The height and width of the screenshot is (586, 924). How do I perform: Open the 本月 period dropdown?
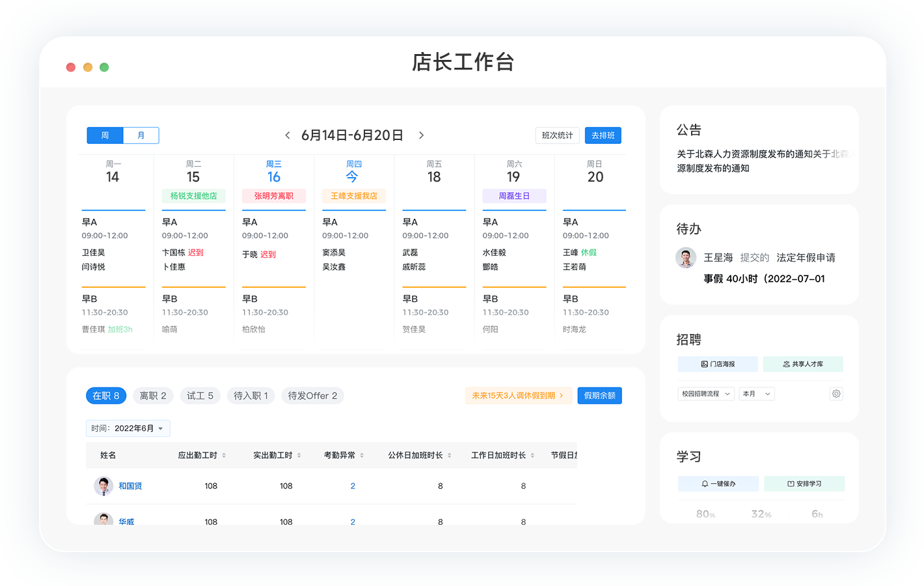(x=756, y=394)
